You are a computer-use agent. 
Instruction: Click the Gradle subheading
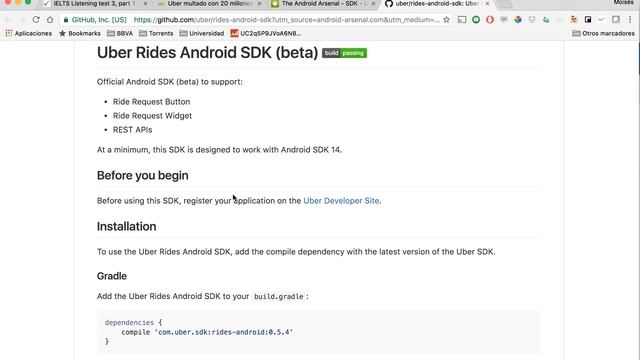click(112, 276)
